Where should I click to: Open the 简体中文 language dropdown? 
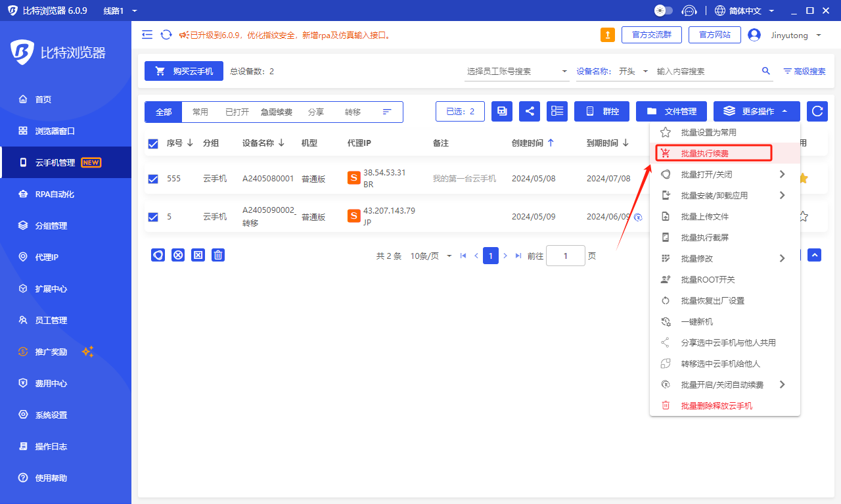point(744,11)
